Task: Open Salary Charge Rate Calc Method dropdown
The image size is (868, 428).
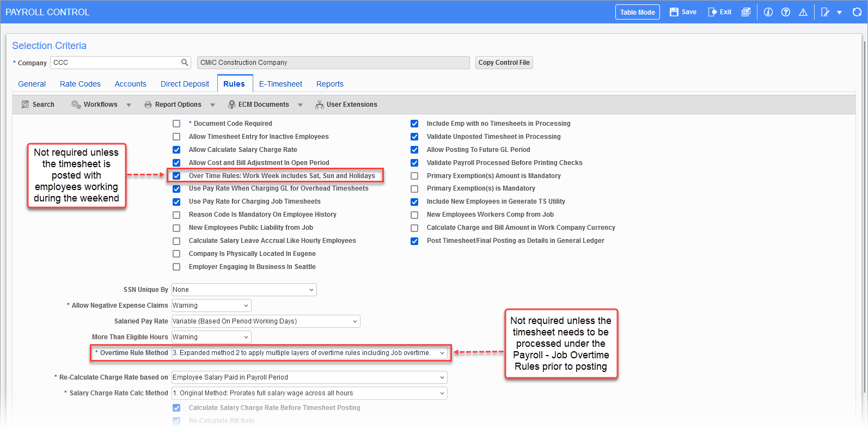Action: pos(309,393)
